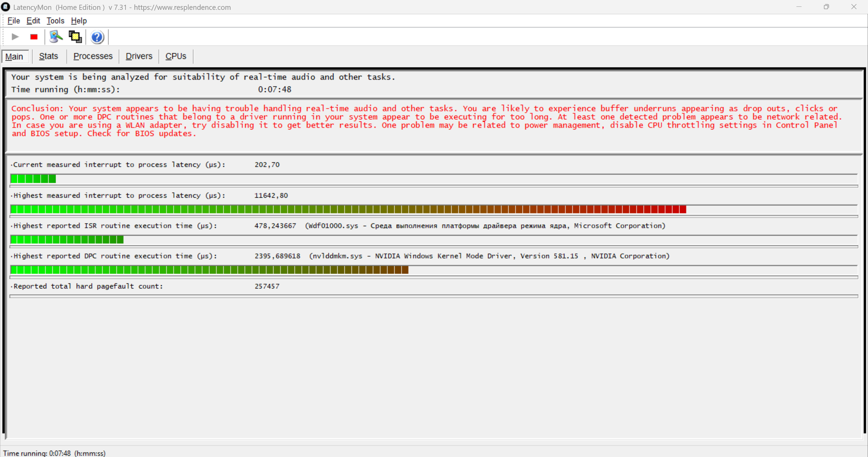The height and width of the screenshot is (457, 868).
Task: Switch to the Processes tab
Action: (93, 56)
